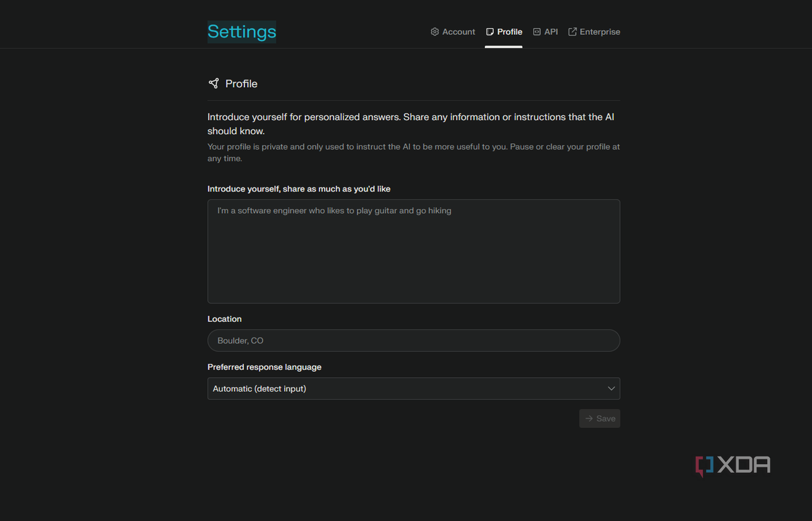Click the Settings page title
This screenshot has height=521, width=812.
(x=242, y=31)
